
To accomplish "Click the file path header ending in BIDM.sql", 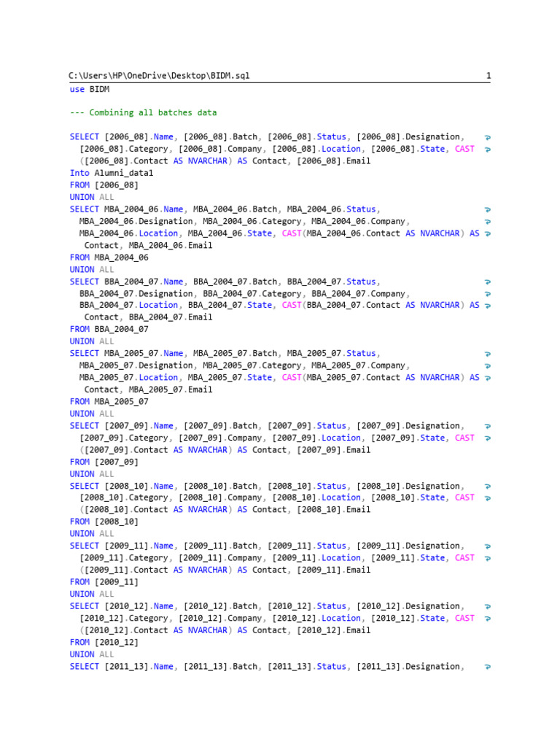I will (x=159, y=75).
